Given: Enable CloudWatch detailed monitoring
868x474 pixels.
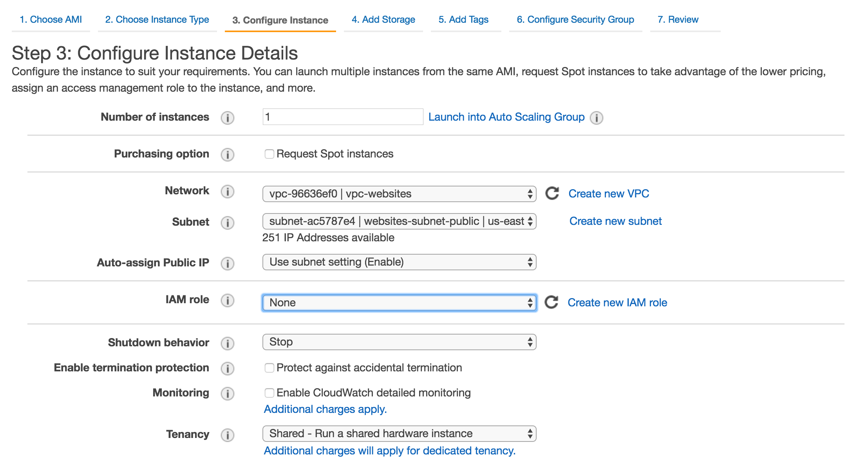Looking at the screenshot, I should click(x=269, y=393).
